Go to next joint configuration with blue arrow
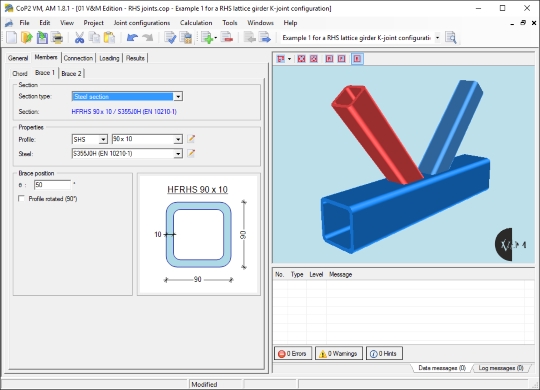Image resolution: width=540 pixels, height=390 pixels. tap(264, 38)
